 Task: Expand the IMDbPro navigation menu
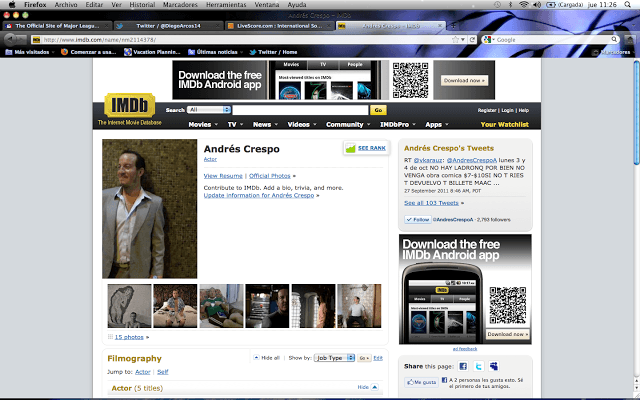pyautogui.click(x=398, y=124)
